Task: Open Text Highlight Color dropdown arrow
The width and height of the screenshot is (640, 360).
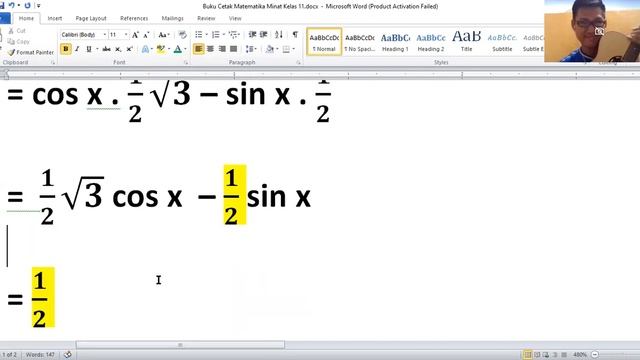Action: click(x=169, y=49)
